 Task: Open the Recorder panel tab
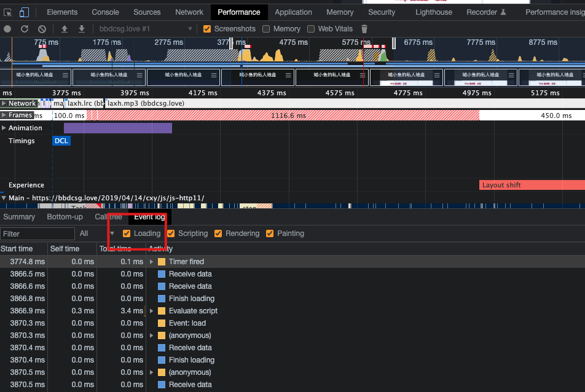tap(485, 12)
